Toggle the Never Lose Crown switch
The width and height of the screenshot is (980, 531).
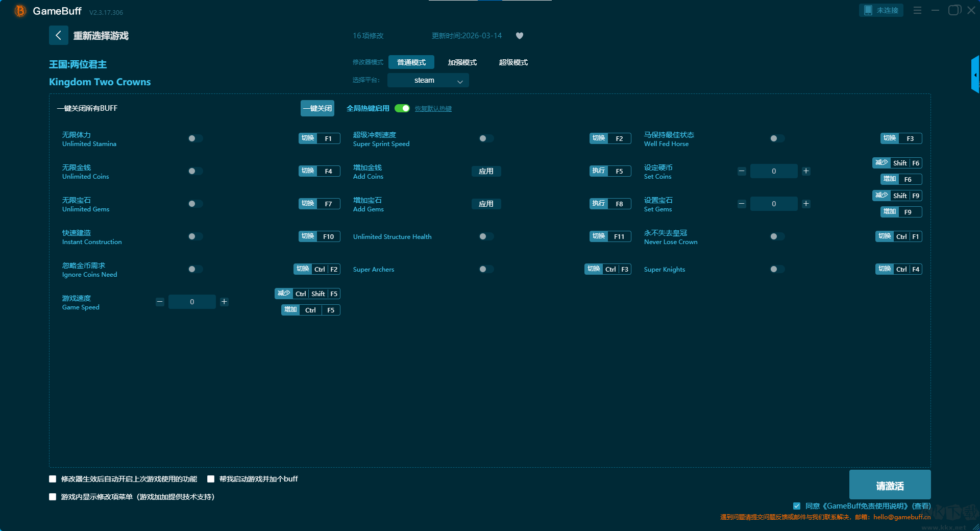tap(777, 236)
